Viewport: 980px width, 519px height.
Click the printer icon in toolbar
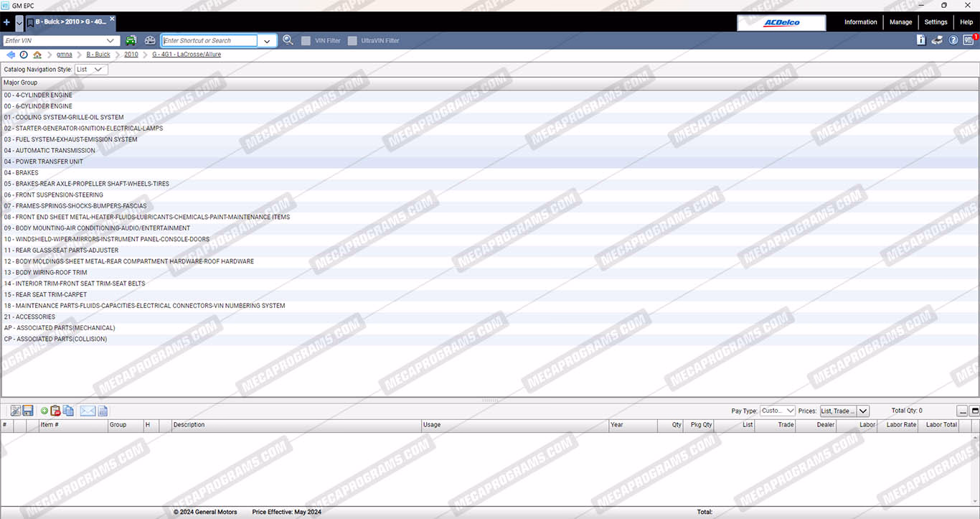937,40
